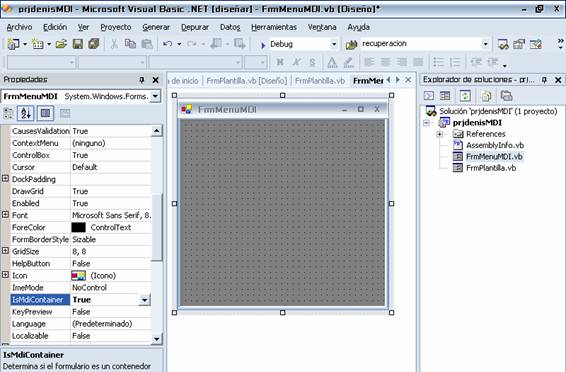Click the rightmost Explorador de soluciones toolbar icon
The image size is (566, 372).
(506, 96)
